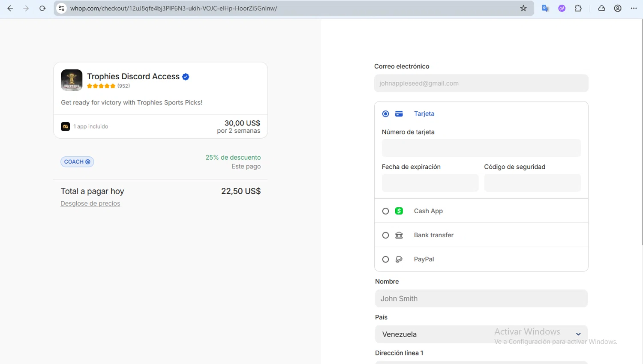Viewport: 643px width, 364px height.
Task: Click the bank building icon
Action: click(399, 235)
